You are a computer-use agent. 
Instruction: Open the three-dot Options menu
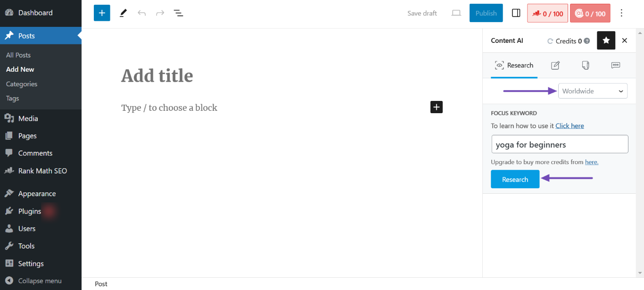tap(621, 13)
